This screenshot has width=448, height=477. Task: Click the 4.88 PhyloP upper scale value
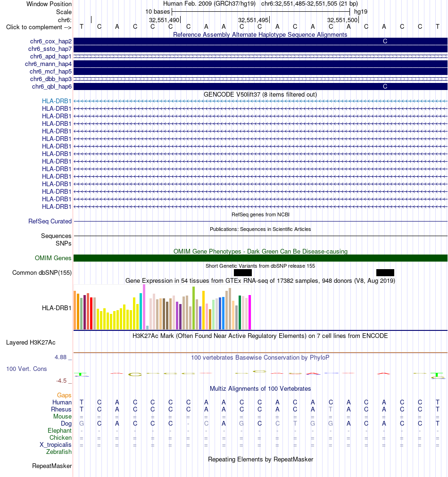pyautogui.click(x=60, y=357)
